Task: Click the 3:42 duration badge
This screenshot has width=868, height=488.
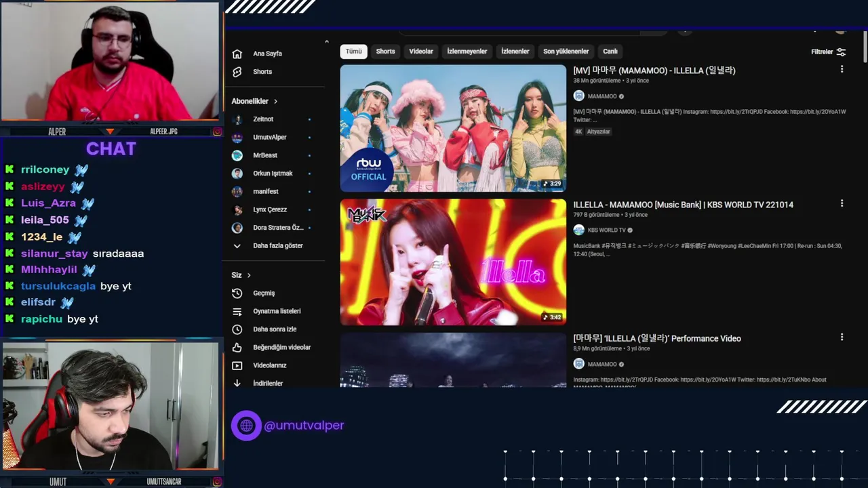Action: [551, 317]
